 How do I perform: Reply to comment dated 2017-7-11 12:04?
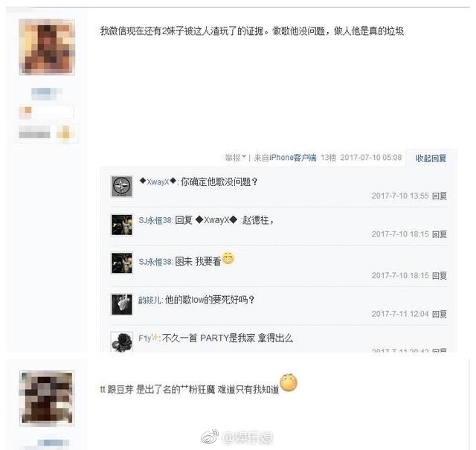440,314
